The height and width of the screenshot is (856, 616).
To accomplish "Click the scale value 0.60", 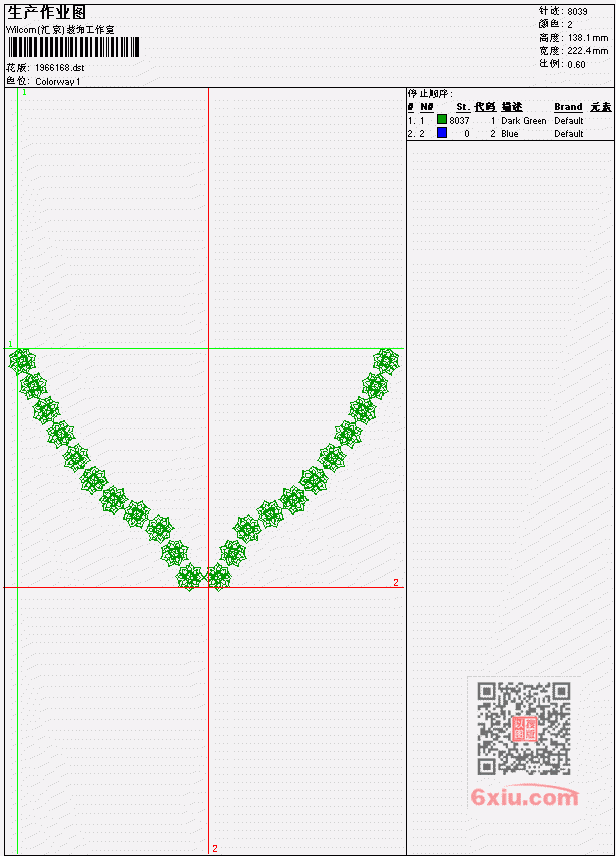I will coord(576,65).
